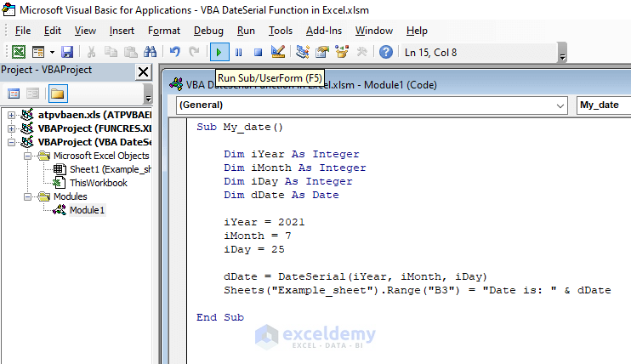Select Sheet1 (Example_sheet) in project tree

click(x=111, y=169)
